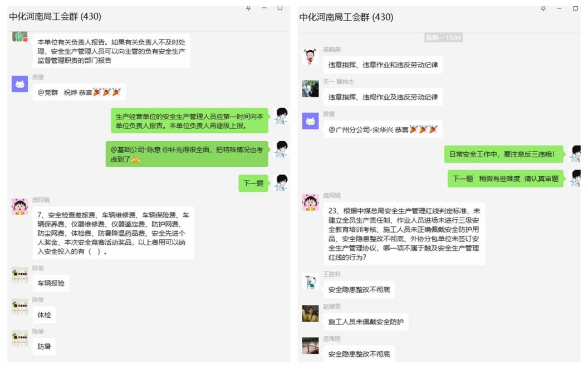Open the purple cat avatar beside @党群 message
588x368 pixels.
pos(20,84)
